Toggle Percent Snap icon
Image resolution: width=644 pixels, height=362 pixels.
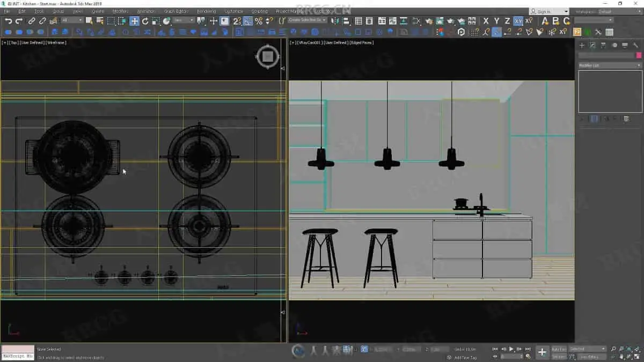pyautogui.click(x=258, y=21)
